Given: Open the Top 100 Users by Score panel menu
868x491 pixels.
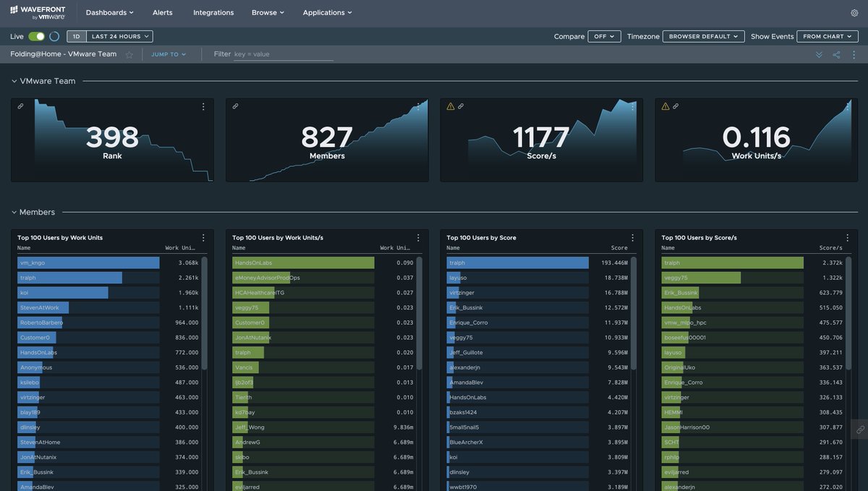Looking at the screenshot, I should point(631,236).
